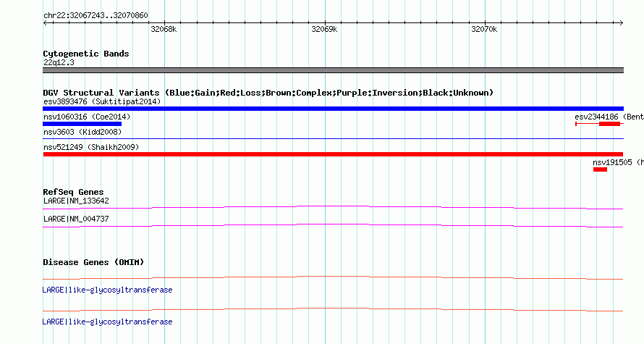Image resolution: width=644 pixels, height=344 pixels.
Task: Click the nsv191505 small red bar
Action: (x=600, y=169)
